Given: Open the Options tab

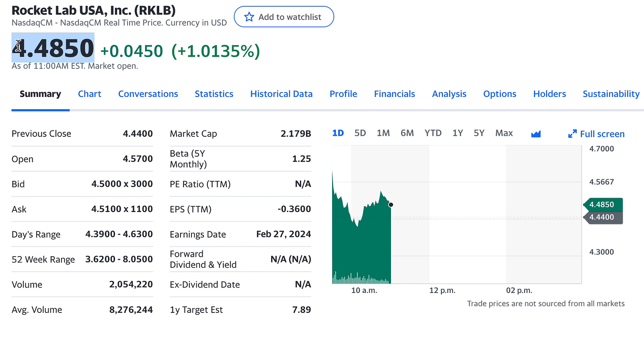Looking at the screenshot, I should tap(500, 94).
